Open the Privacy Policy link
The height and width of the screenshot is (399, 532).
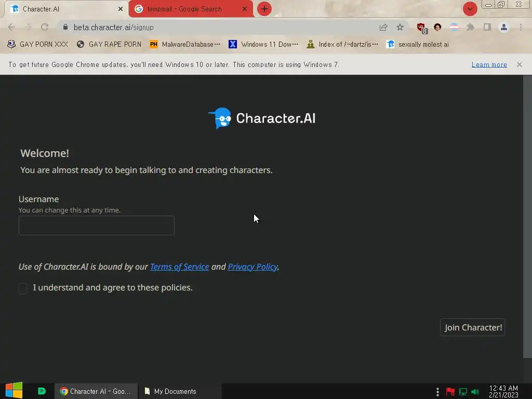[253, 267]
